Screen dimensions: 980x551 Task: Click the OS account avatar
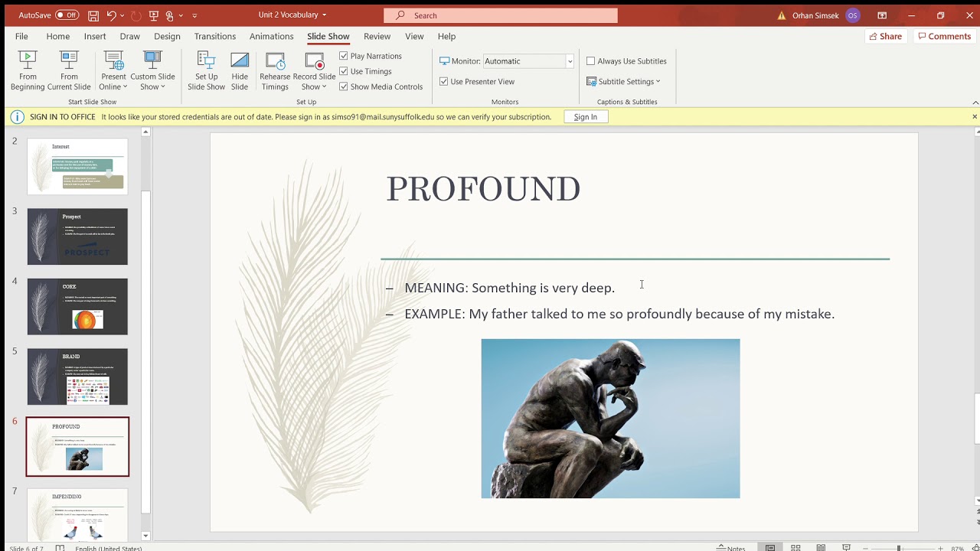tap(853, 15)
